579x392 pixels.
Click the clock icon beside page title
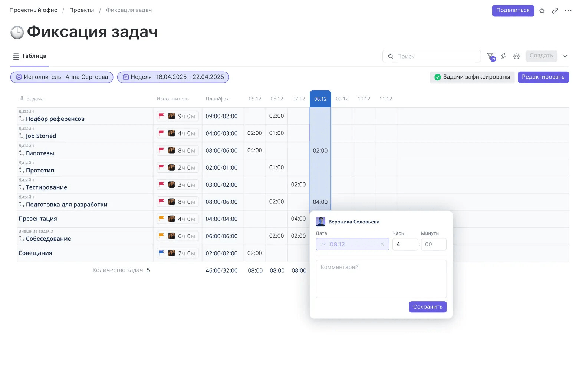[17, 33]
